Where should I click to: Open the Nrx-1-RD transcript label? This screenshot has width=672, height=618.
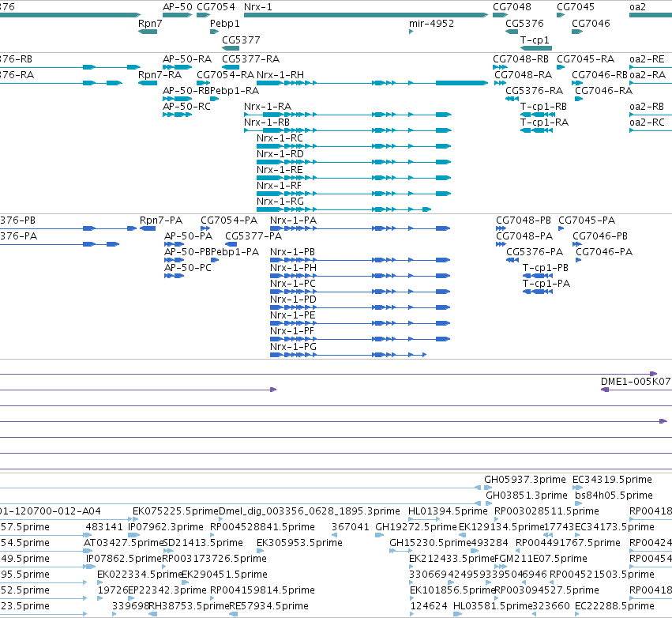coord(280,154)
